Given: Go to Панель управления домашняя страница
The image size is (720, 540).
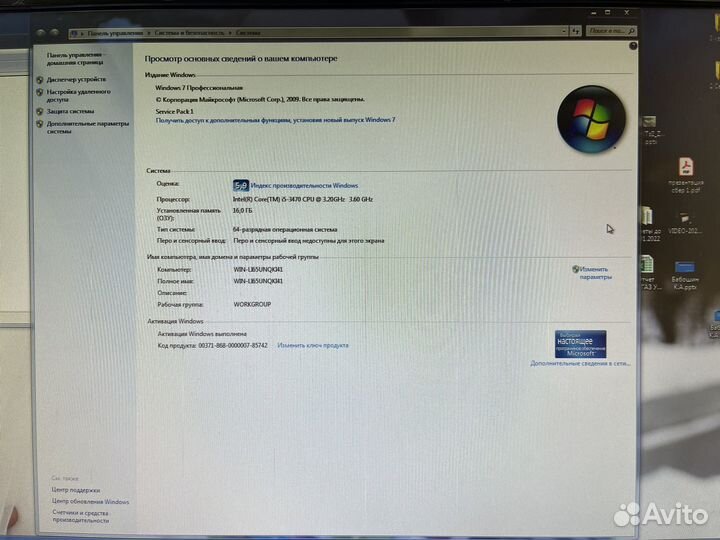Looking at the screenshot, I should click(73, 59).
